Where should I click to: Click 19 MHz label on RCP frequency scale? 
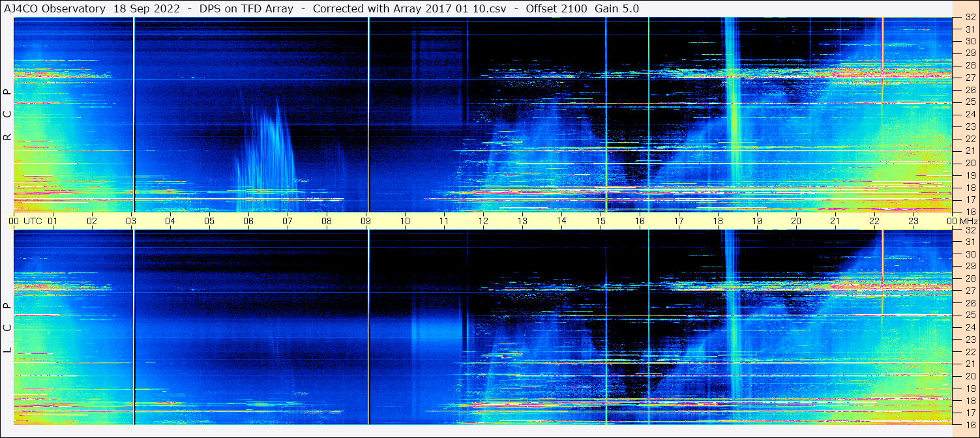click(970, 175)
